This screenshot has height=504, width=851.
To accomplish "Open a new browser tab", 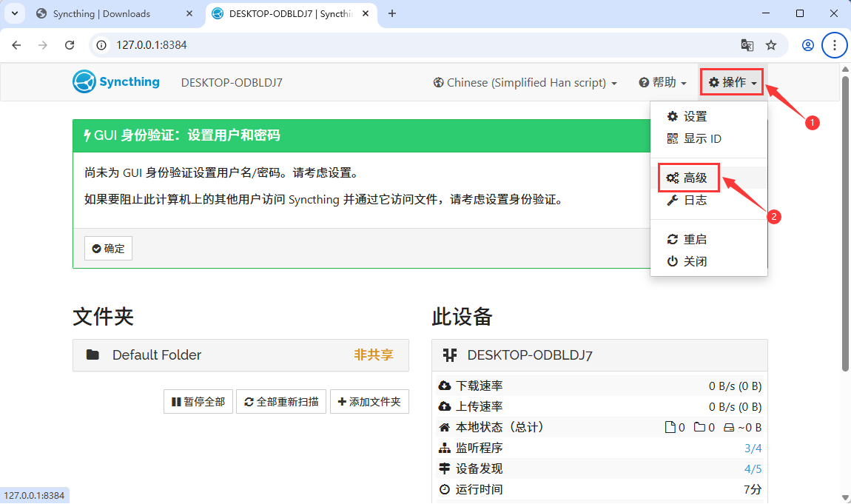I will coord(392,13).
